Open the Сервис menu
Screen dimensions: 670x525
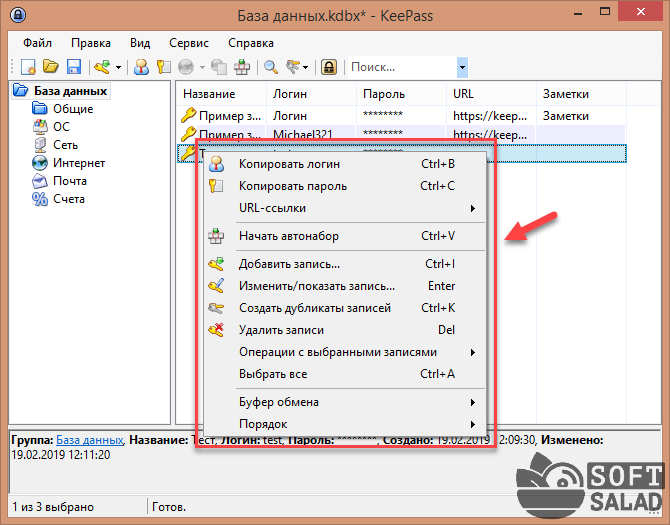[x=189, y=43]
